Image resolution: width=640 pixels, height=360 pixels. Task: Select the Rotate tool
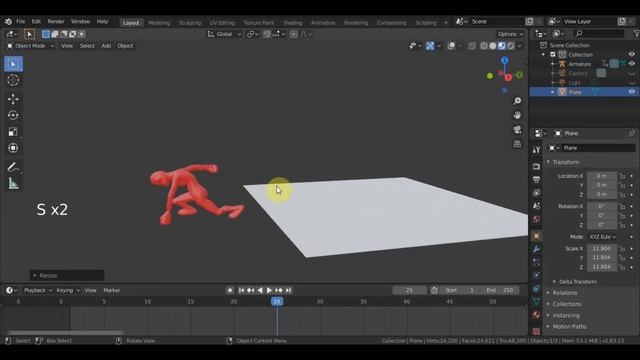click(x=13, y=116)
